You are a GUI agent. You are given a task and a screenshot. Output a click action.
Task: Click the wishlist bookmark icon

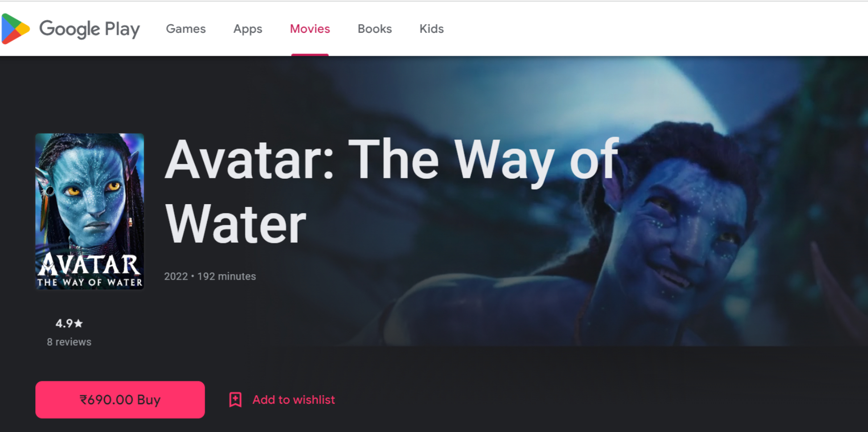pyautogui.click(x=236, y=400)
